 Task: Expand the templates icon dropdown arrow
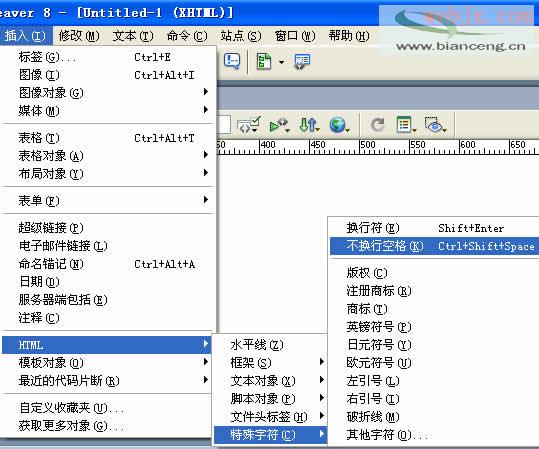pos(282,62)
